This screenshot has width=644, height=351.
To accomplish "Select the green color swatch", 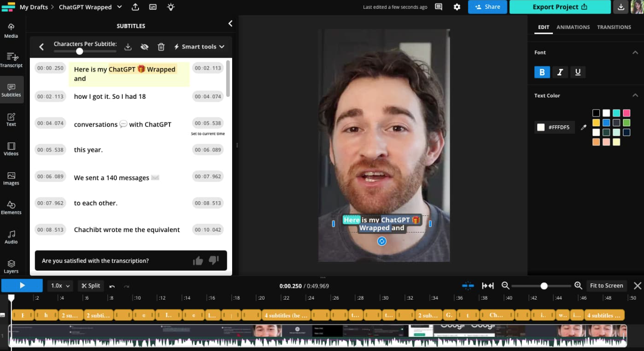I will pos(626,123).
